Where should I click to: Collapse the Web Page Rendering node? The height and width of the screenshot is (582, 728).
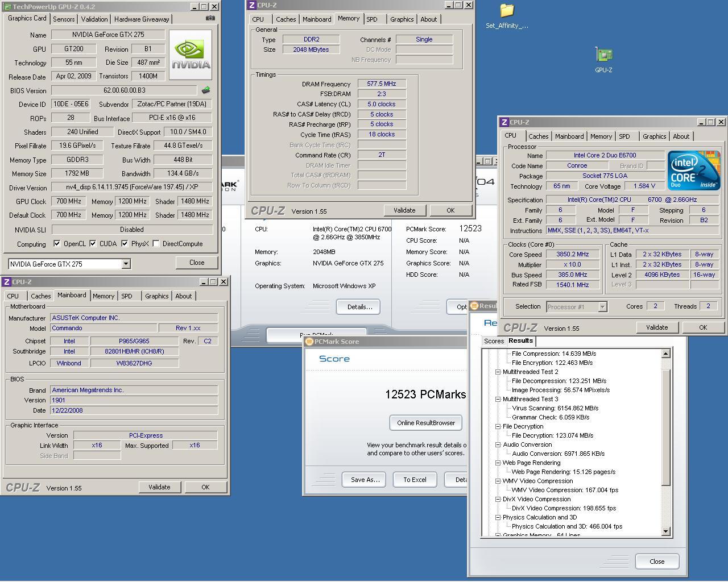[x=498, y=463]
